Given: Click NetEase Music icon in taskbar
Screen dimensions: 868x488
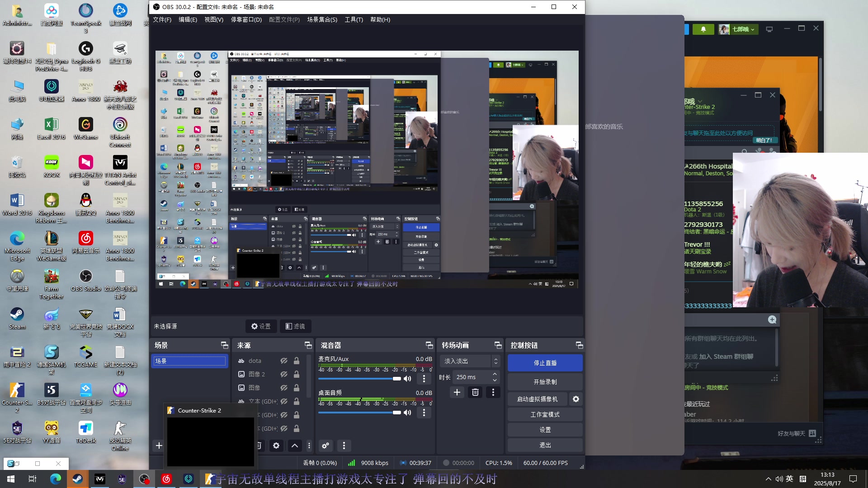Looking at the screenshot, I should tap(166, 479).
